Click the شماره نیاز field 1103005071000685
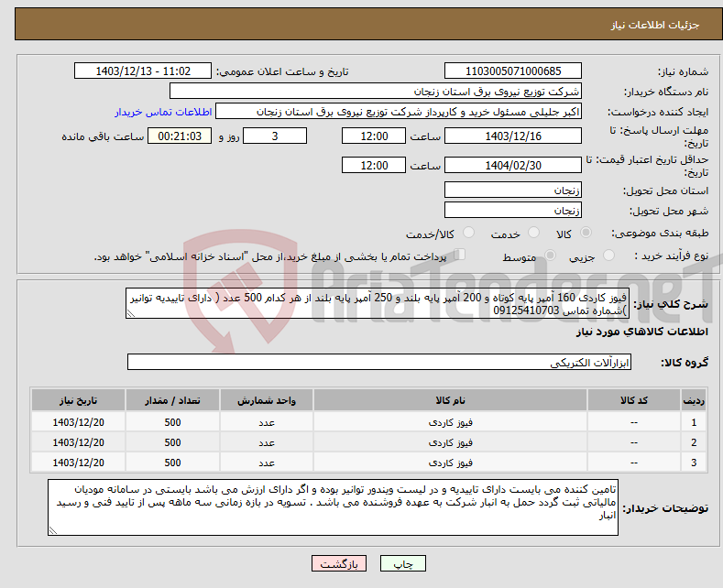The width and height of the screenshot is (723, 588). click(513, 71)
